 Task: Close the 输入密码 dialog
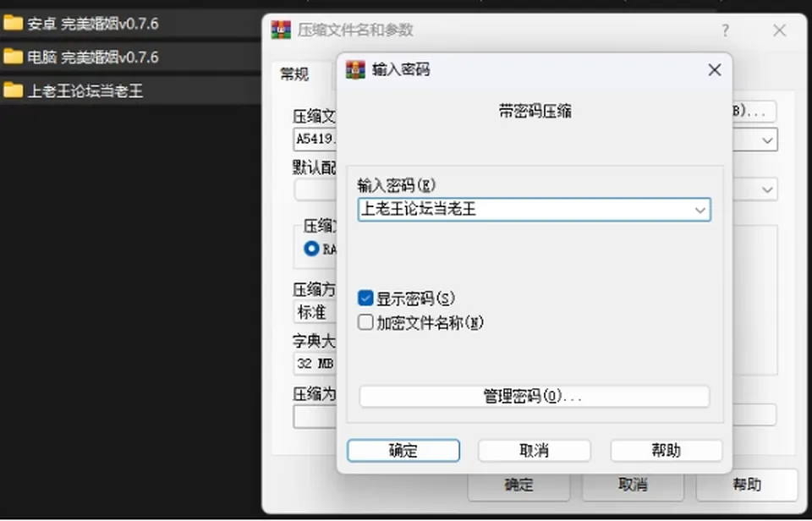point(715,70)
